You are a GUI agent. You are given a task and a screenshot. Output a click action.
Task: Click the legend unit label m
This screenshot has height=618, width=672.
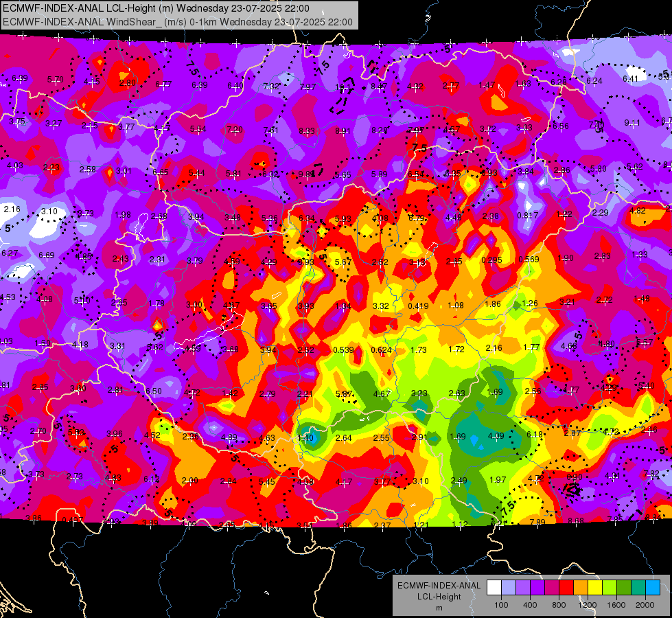click(439, 608)
